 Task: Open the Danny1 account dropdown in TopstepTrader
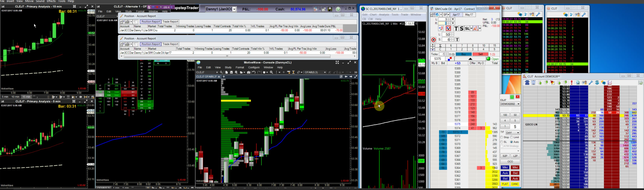tap(234, 9)
